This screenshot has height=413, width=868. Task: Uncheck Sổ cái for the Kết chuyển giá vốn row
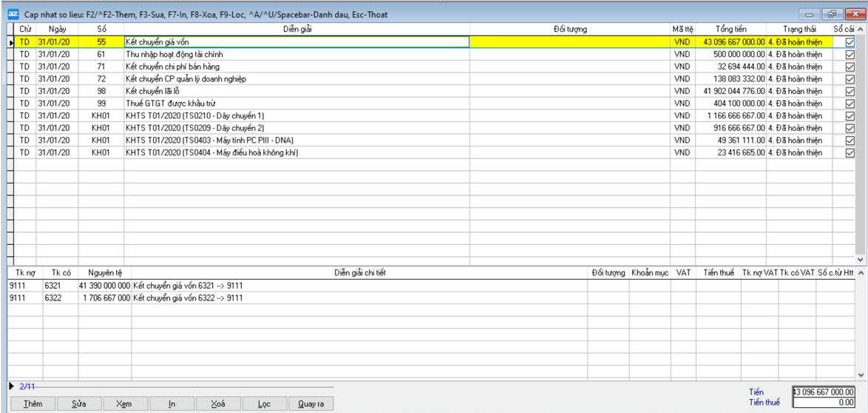tap(850, 43)
